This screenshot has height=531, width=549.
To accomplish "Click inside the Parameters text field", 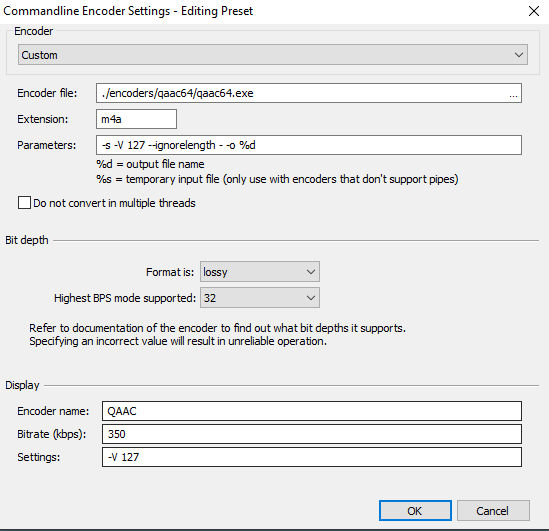I will point(309,145).
